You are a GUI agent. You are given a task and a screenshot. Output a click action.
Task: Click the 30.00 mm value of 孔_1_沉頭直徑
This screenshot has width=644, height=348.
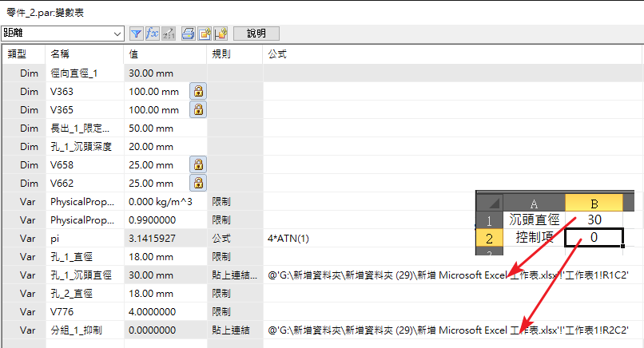tap(165, 275)
